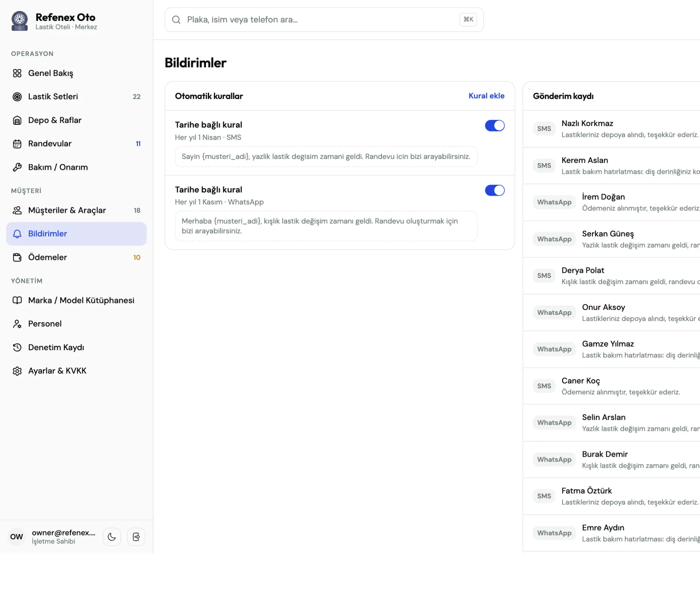700x602 pixels.
Task: Select Nazlı Korkmaz log entry
Action: click(612, 129)
